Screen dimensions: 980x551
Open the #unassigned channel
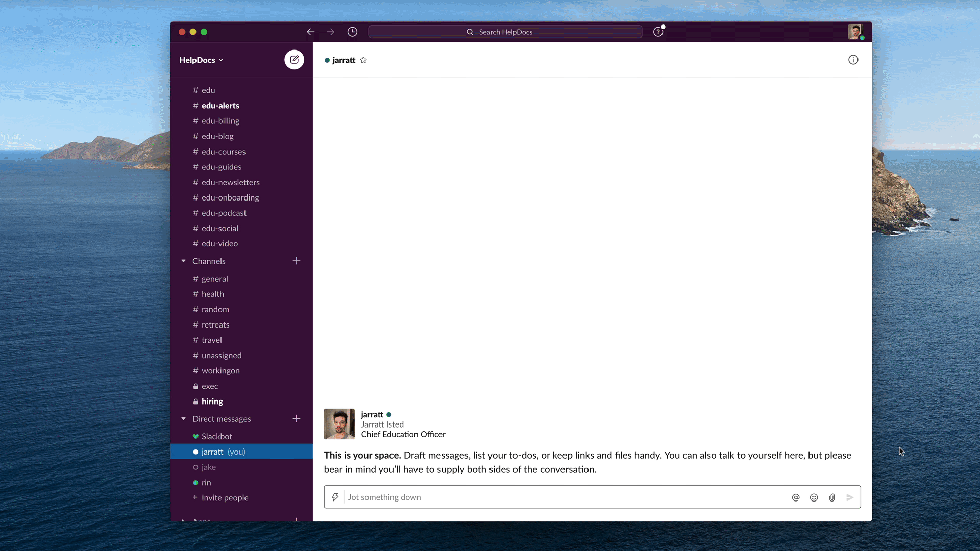pos(242,355)
